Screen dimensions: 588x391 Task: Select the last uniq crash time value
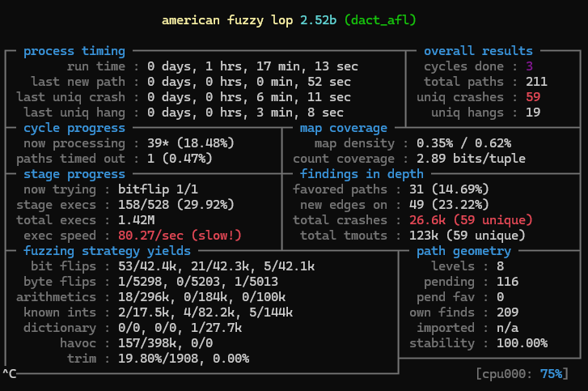pyautogui.click(x=248, y=97)
